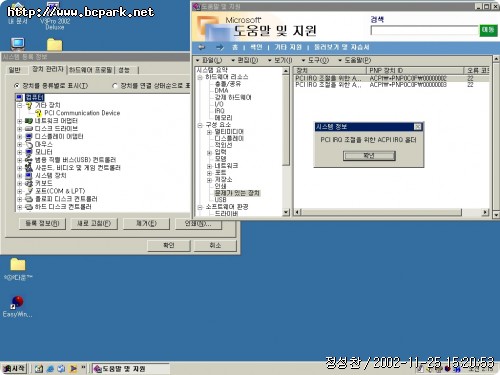
Task: Click the Outlook Express quick launch icon
Action: [61, 369]
